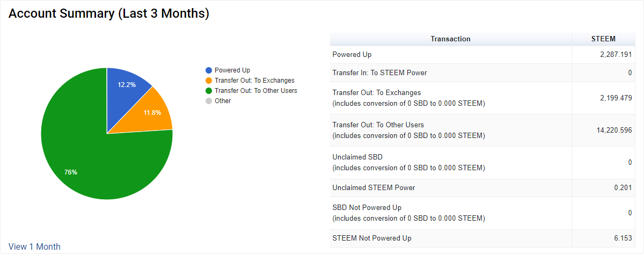
Task: Click the Account Summary (Last 3 Months) heading
Action: tap(108, 14)
